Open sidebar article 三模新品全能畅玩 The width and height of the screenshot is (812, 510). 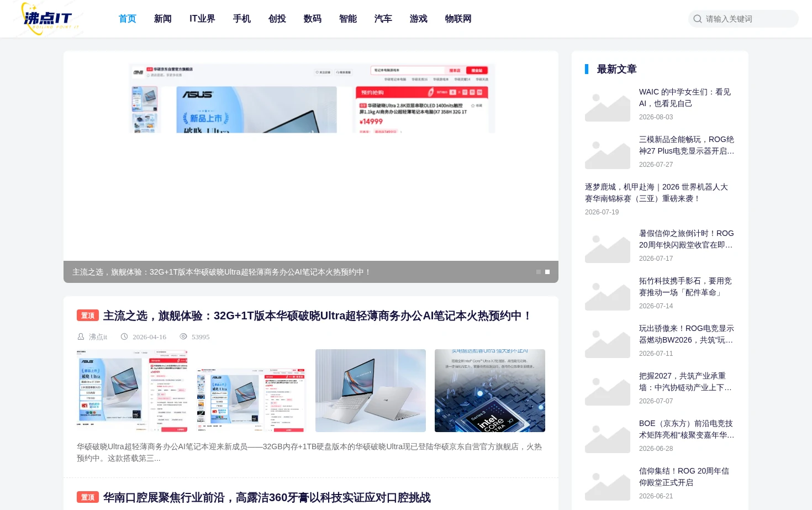[x=687, y=145]
